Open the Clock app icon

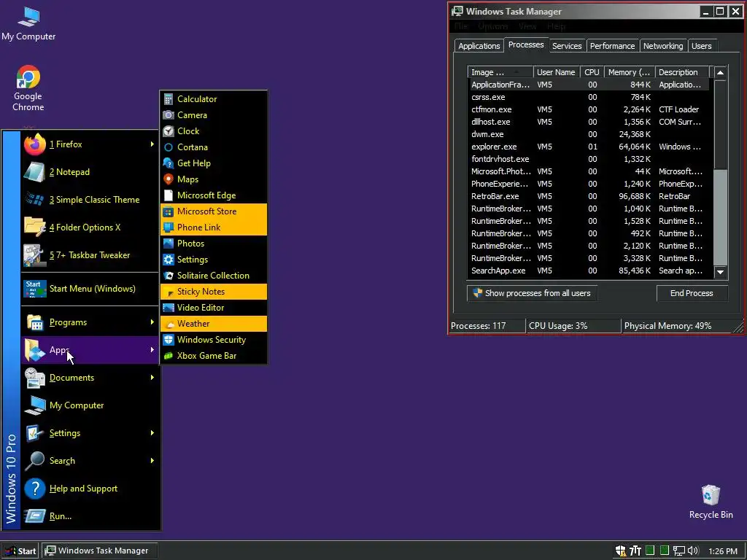tap(169, 131)
